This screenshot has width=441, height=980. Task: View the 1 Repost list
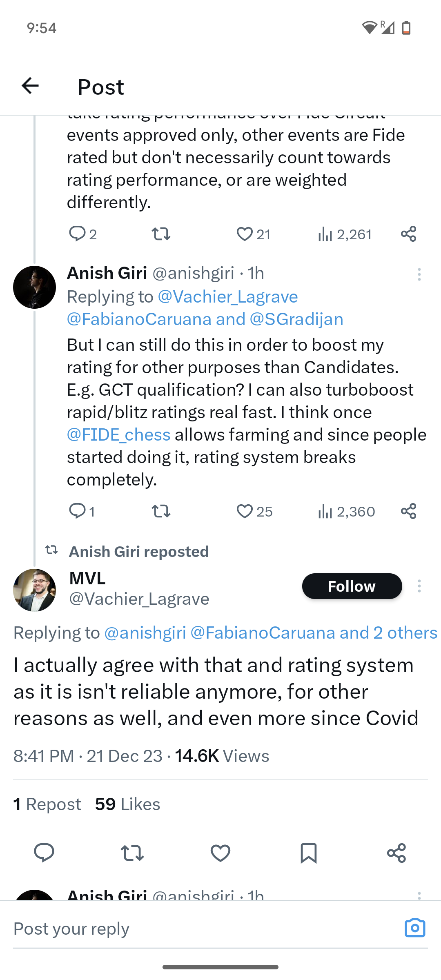pyautogui.click(x=47, y=804)
